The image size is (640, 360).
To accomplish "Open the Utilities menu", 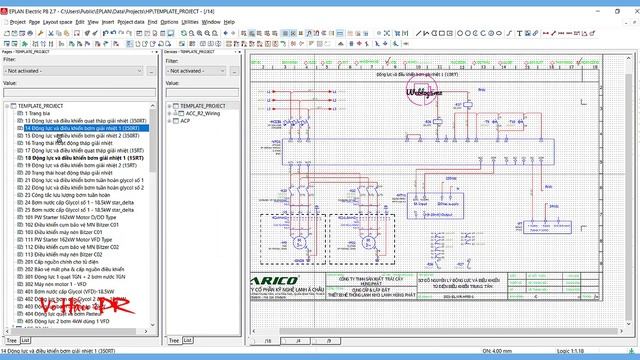I will click(190, 22).
